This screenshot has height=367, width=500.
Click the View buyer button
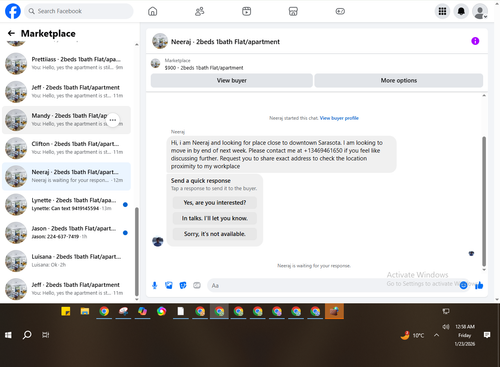[x=232, y=80]
